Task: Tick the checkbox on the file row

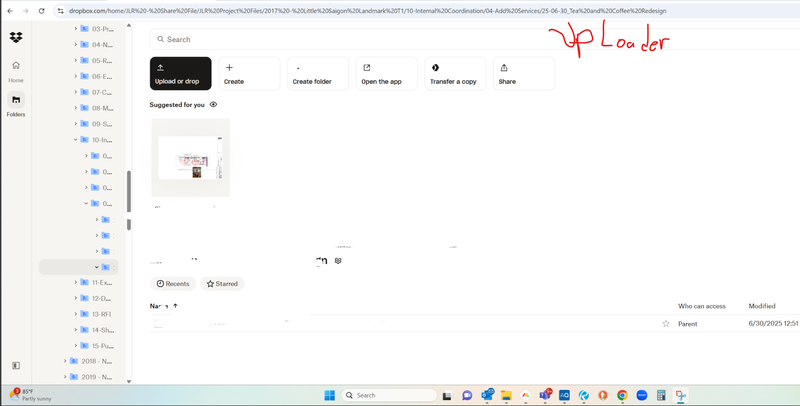Action: [159, 324]
